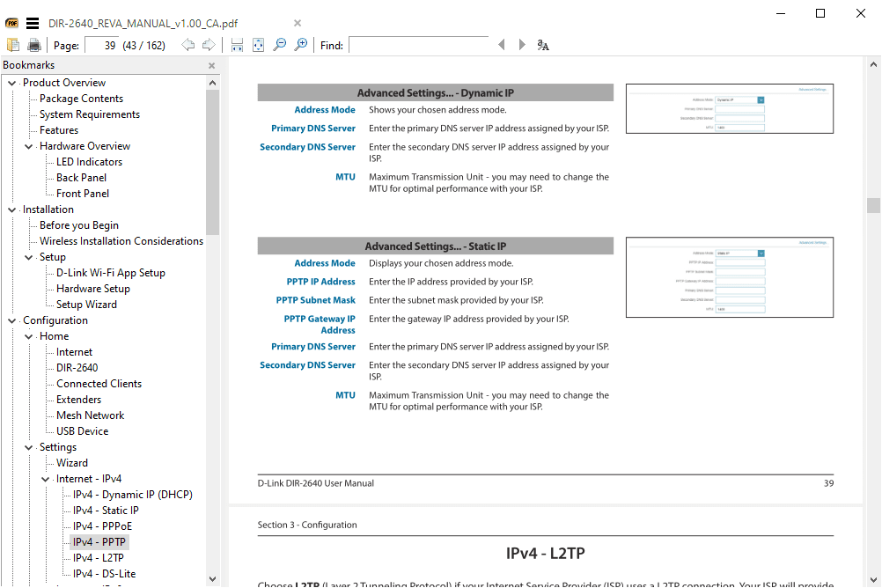Jump to LED Indicators bookmark
Viewport: 882px width, 588px height.
coord(89,161)
